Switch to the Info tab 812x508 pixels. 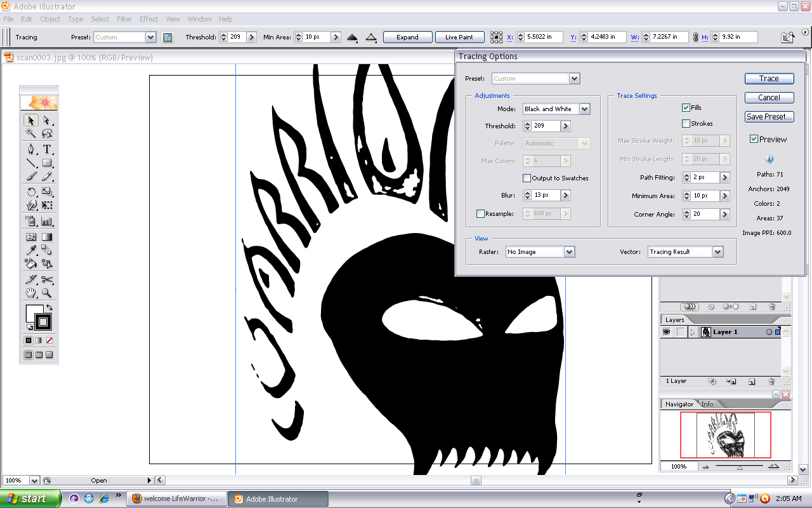point(707,404)
